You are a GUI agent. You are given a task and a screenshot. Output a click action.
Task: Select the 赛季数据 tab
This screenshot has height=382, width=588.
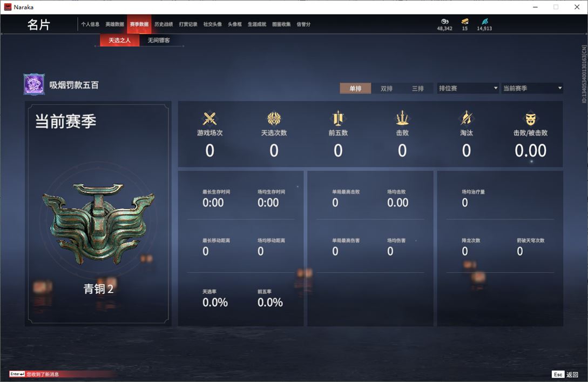tap(139, 24)
